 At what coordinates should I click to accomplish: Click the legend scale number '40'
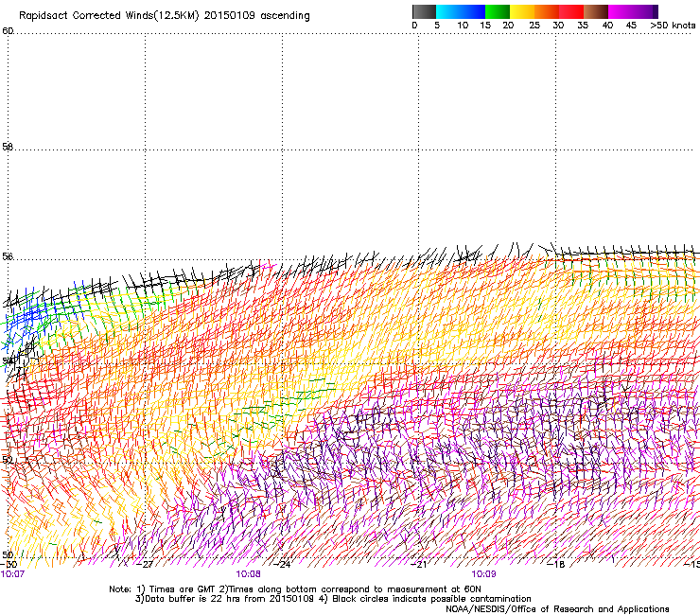point(607,26)
